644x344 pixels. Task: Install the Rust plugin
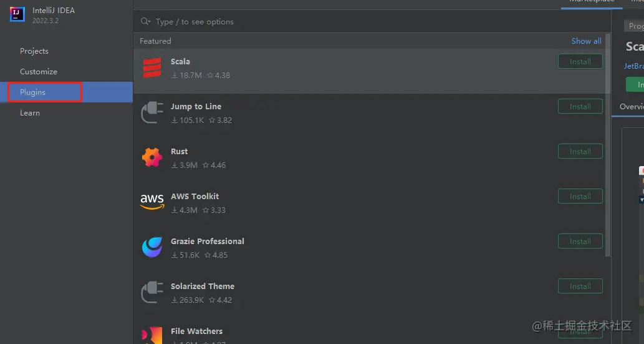[x=580, y=152]
